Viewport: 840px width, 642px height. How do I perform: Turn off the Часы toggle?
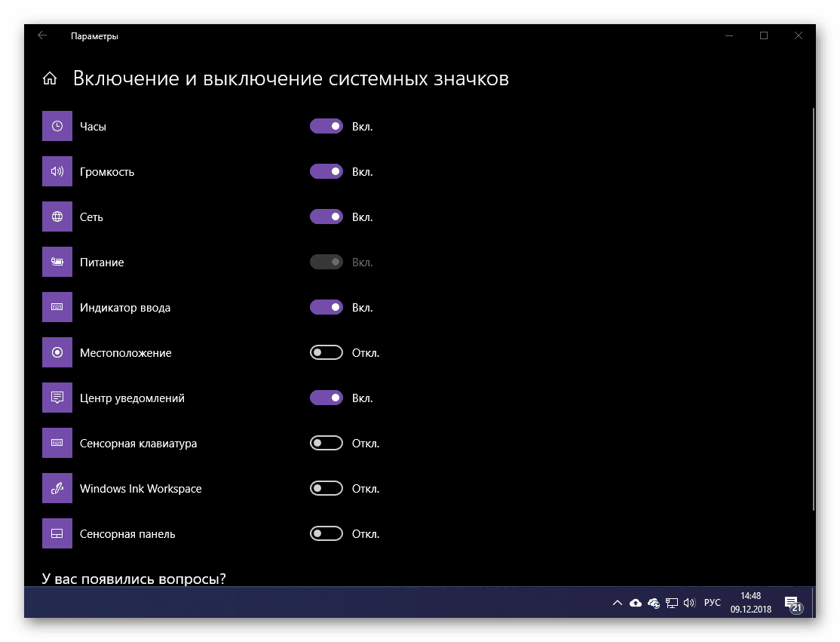coord(326,126)
